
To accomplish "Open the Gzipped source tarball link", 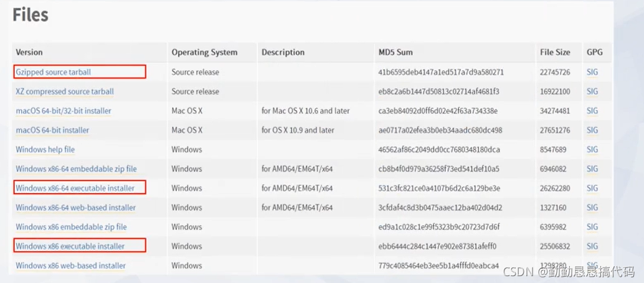I will pyautogui.click(x=54, y=72).
